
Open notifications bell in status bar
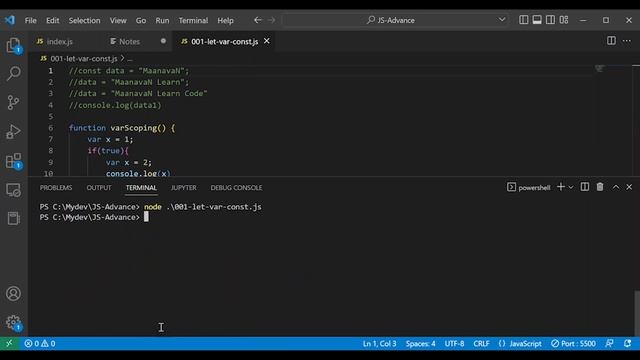(x=627, y=343)
